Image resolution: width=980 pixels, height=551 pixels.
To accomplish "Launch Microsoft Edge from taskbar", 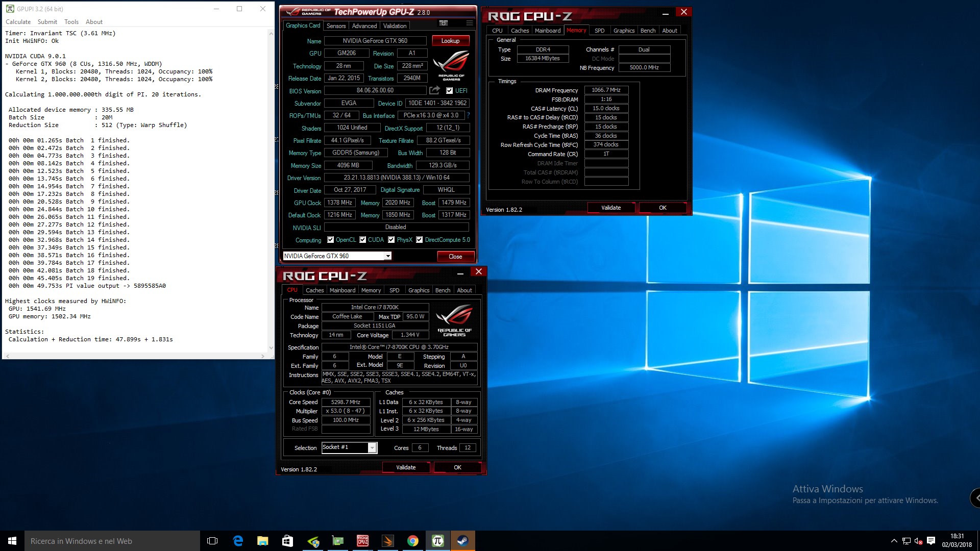I will pyautogui.click(x=238, y=541).
